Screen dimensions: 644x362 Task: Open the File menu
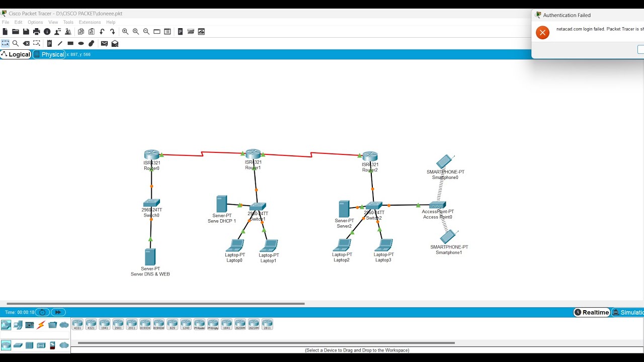6,22
